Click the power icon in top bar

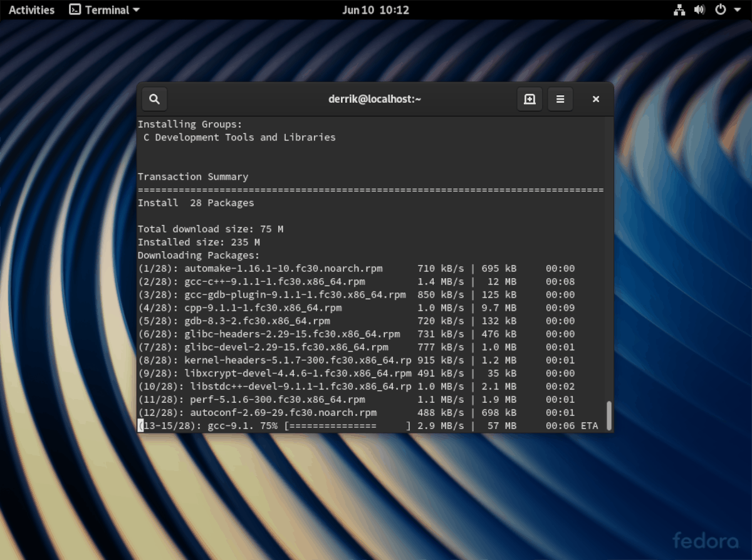[x=720, y=10]
